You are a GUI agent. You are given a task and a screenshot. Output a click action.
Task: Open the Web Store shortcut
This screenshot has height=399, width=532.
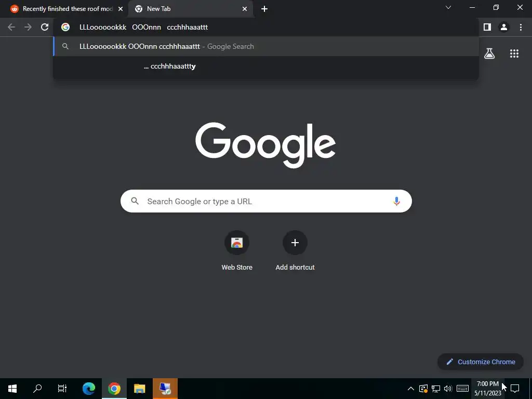pos(237,250)
